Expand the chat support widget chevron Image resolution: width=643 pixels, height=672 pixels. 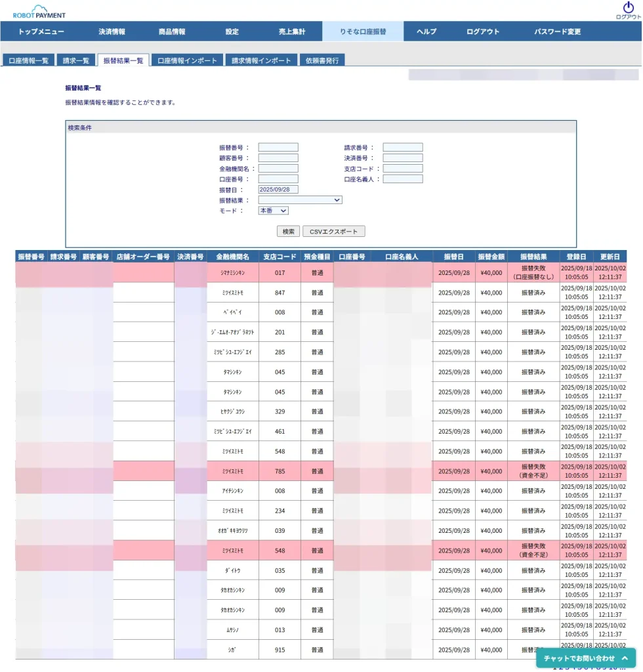[x=625, y=658]
